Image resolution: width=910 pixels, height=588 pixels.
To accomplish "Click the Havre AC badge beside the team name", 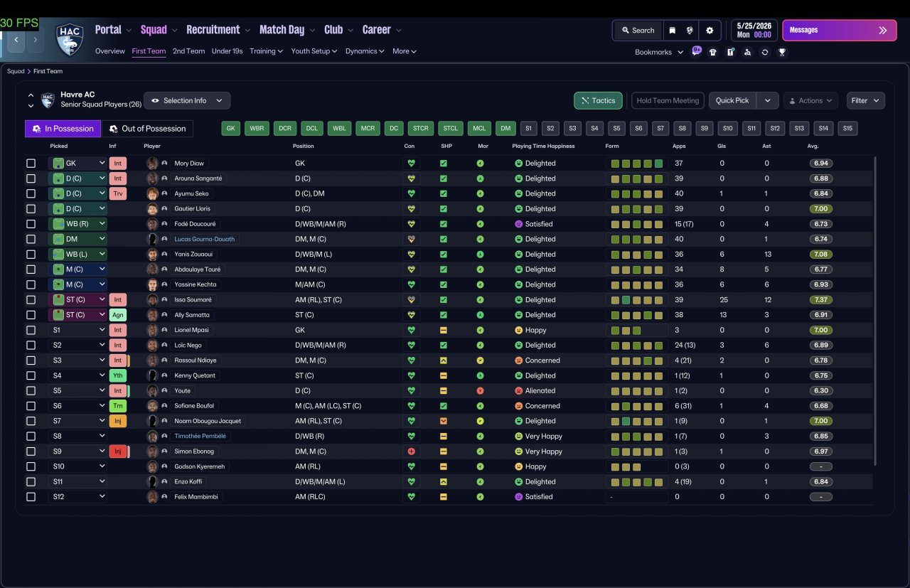I will [x=48, y=100].
